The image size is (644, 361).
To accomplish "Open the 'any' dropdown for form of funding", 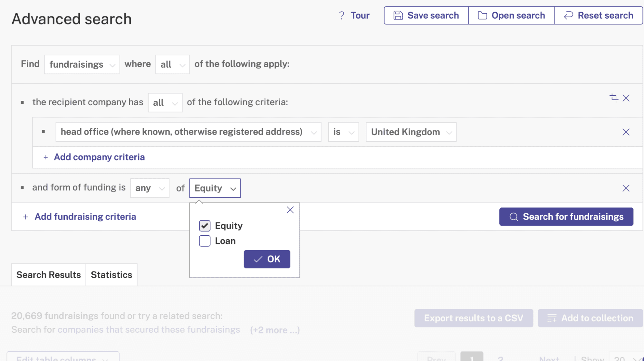I will 149,188.
